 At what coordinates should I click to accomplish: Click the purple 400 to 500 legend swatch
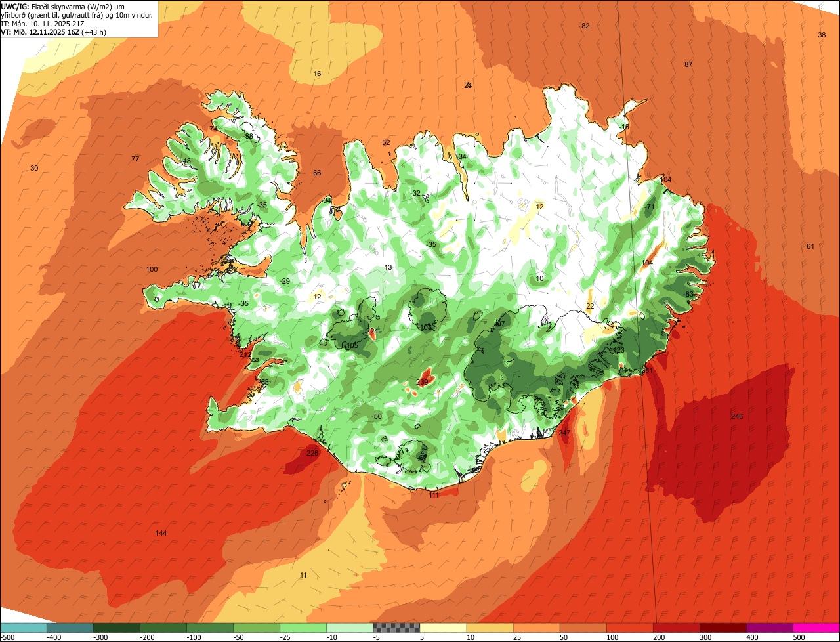[769, 628]
